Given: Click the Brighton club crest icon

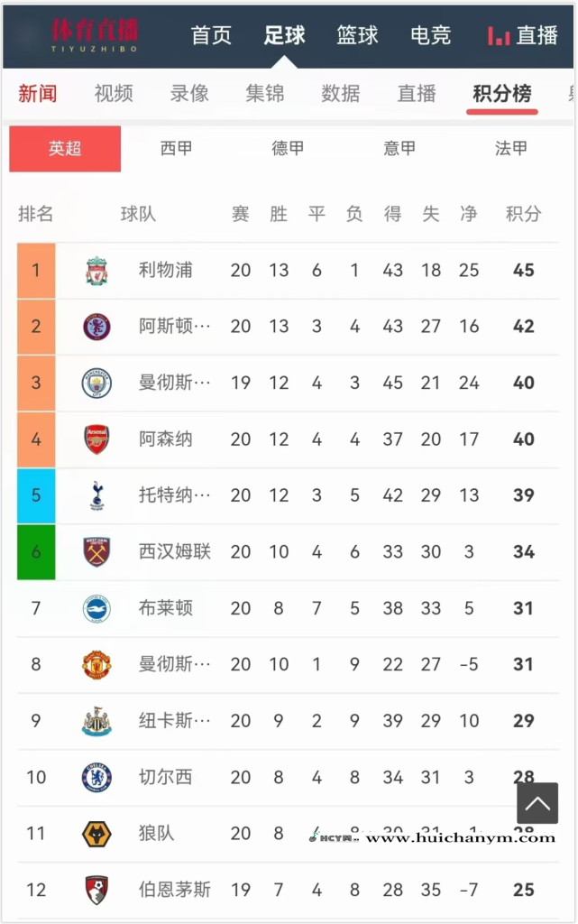Looking at the screenshot, I should 96,608.
